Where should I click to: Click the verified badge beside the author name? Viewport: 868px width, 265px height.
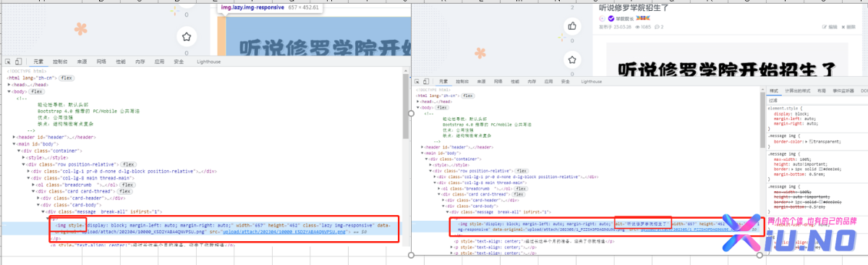click(x=611, y=18)
